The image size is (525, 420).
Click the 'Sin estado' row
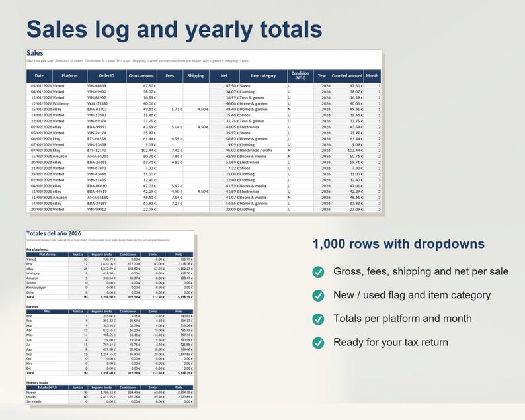110,401
